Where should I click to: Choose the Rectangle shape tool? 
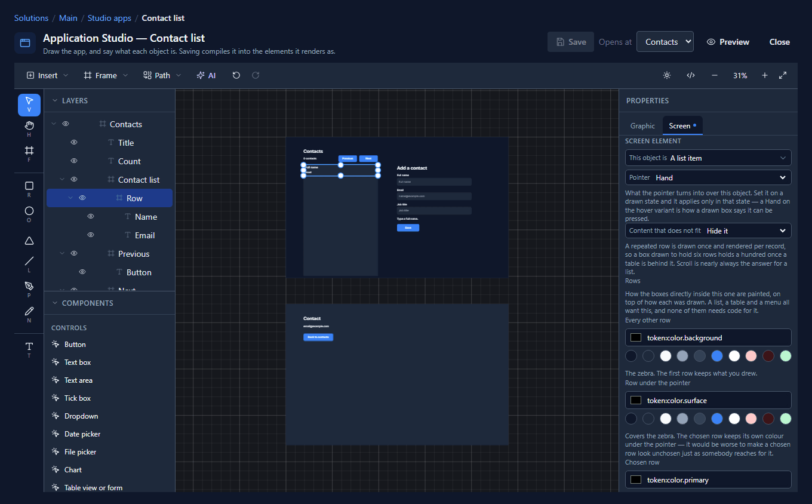coord(29,190)
